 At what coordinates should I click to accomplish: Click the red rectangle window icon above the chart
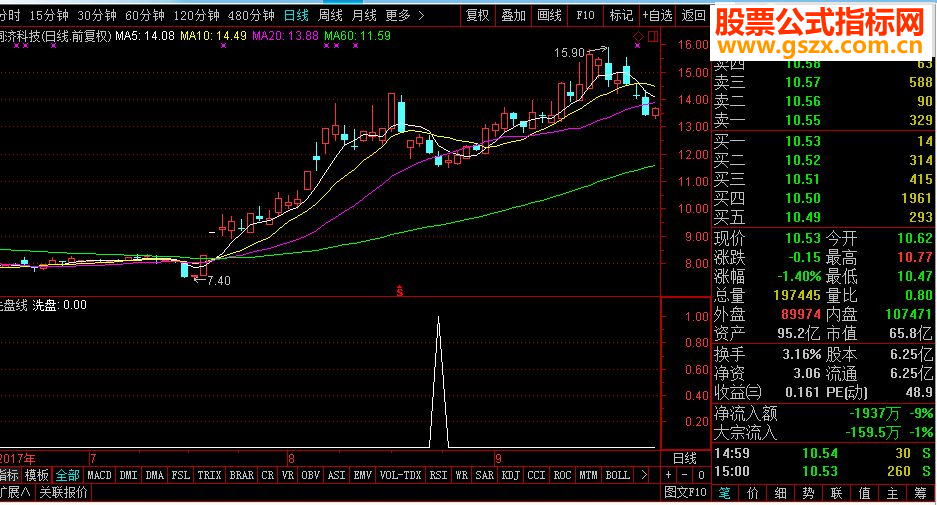point(653,36)
